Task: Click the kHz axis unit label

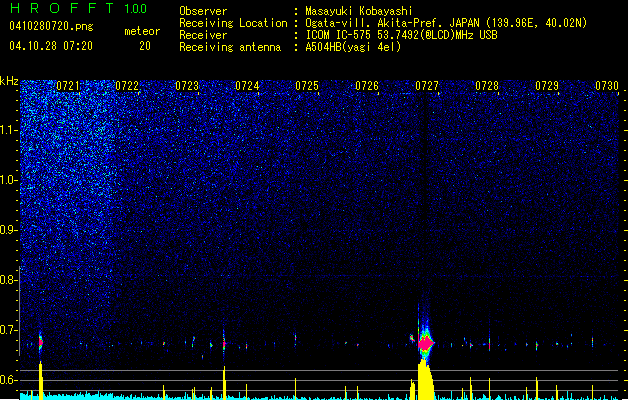Action: tap(9, 81)
